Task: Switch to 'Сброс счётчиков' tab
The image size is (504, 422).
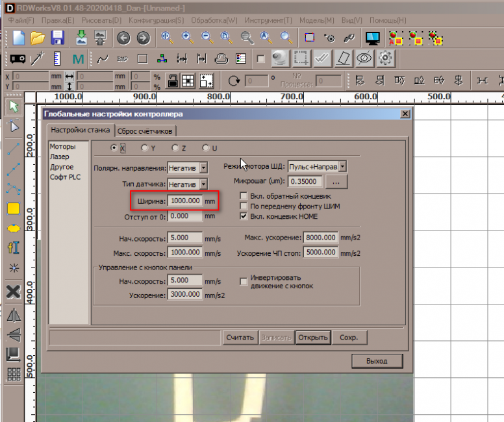Action: point(145,130)
